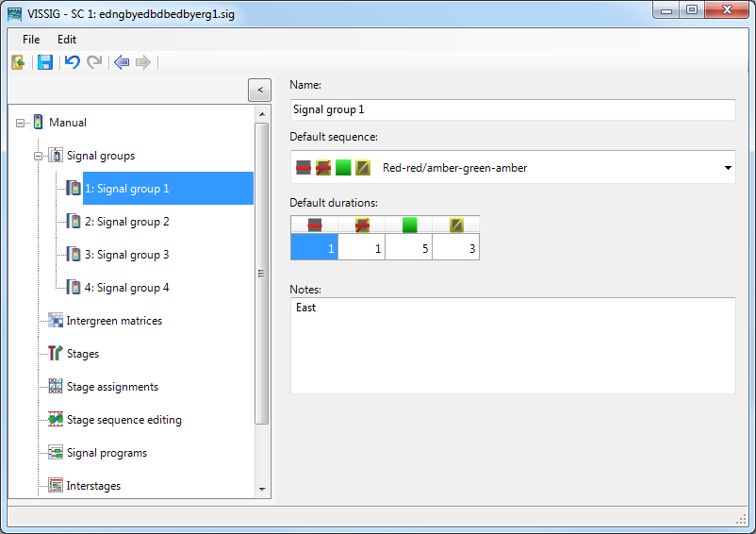Click the exit/import icon at toolbar start
Image resolution: width=756 pixels, height=534 pixels.
click(x=18, y=62)
